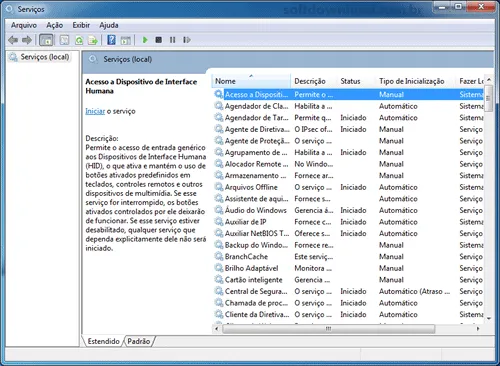Click the Forward arrow toolbar icon
Screen dimensions: 500x366
pos(27,40)
